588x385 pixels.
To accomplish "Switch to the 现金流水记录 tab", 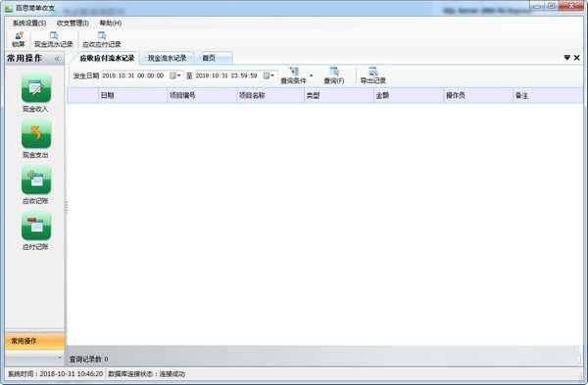I will 167,58.
